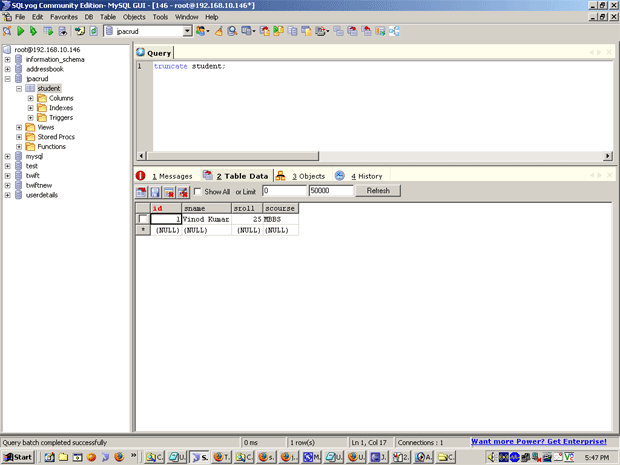620x465 pixels.
Task: Open the File menu
Action: tap(20, 17)
